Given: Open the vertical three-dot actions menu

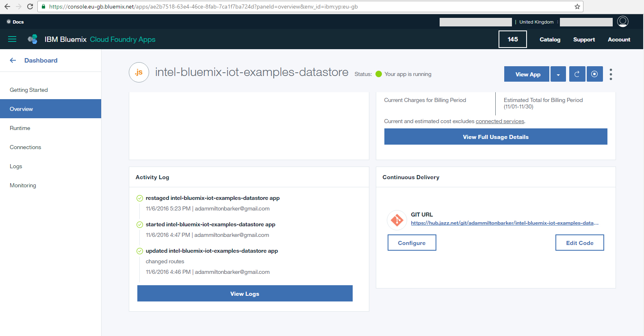Looking at the screenshot, I should [611, 74].
